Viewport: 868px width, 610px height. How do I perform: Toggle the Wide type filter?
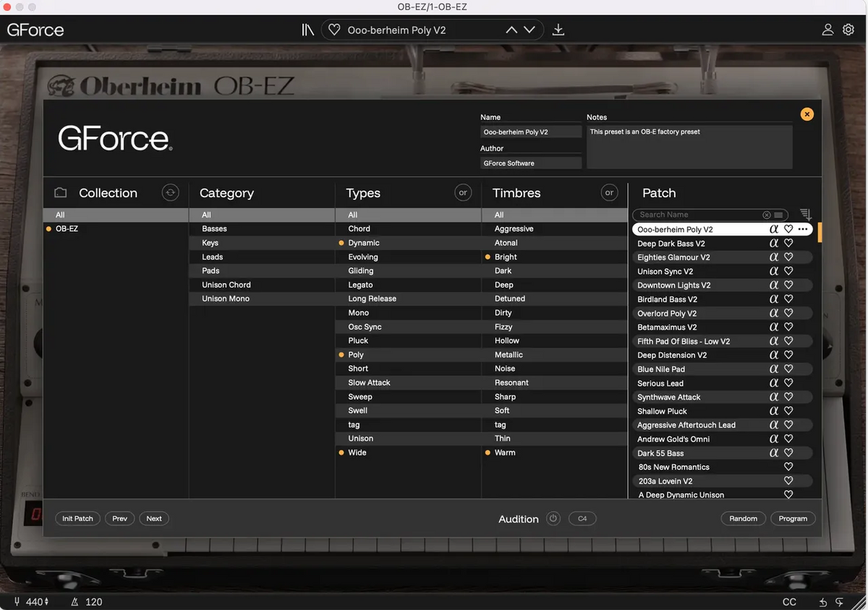(408, 452)
